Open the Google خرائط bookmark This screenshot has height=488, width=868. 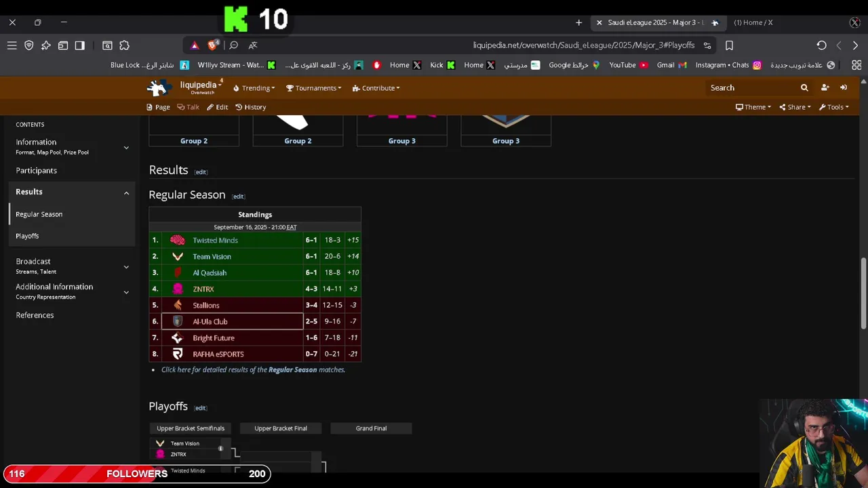tap(574, 65)
